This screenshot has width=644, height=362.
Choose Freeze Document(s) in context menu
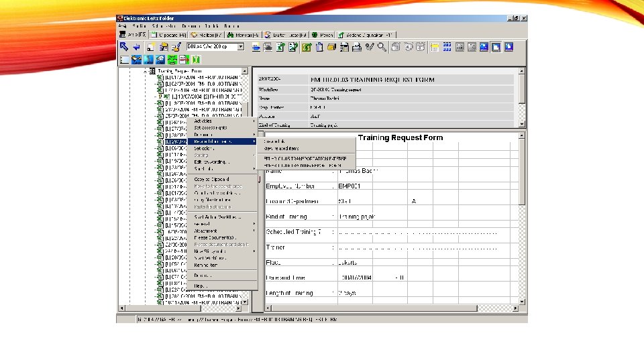[222, 237]
